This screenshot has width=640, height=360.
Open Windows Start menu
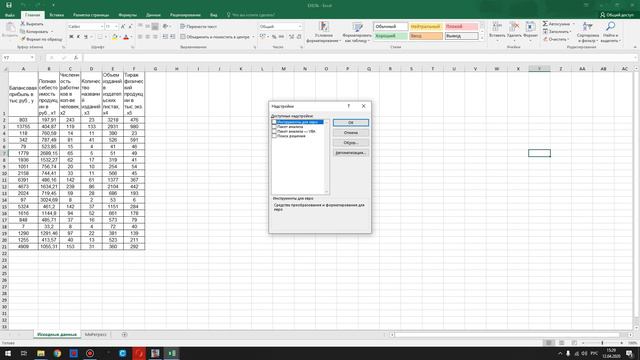coord(8,353)
